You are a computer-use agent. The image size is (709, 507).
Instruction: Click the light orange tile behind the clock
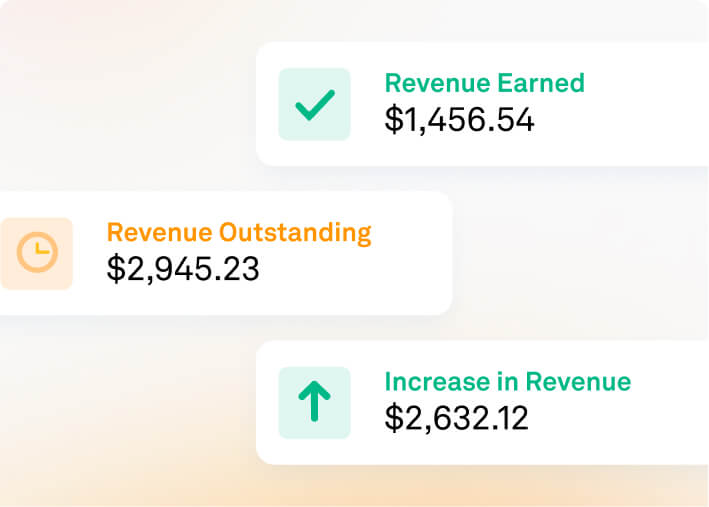pos(37,254)
